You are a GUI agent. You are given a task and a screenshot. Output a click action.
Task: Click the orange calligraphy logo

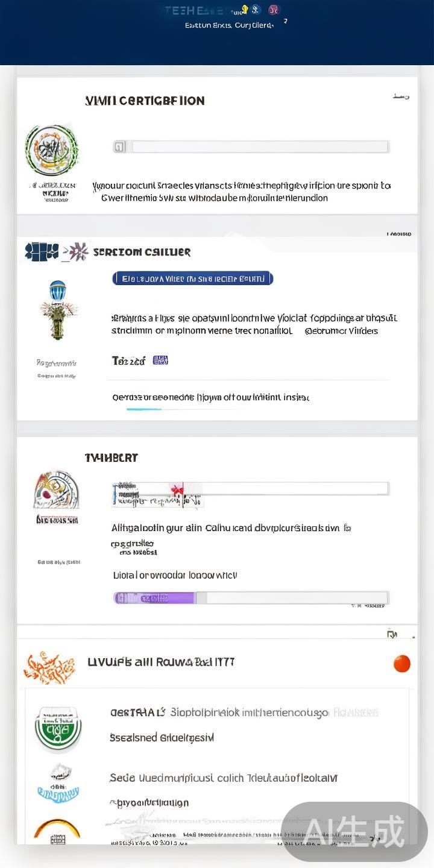(x=49, y=667)
